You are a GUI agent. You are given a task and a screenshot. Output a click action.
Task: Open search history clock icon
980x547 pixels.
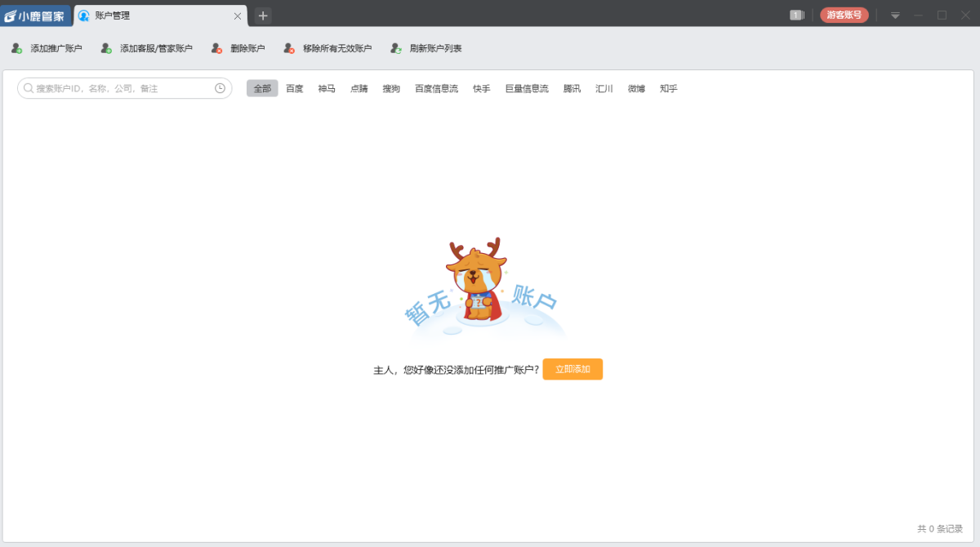click(220, 88)
